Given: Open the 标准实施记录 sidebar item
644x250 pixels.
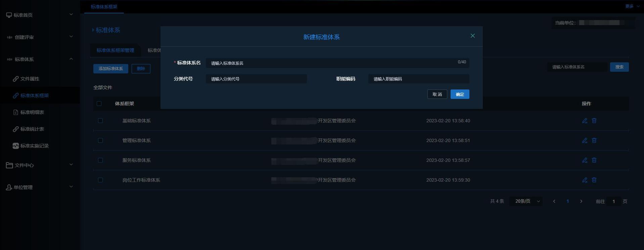Looking at the screenshot, I should pyautogui.click(x=40, y=146).
